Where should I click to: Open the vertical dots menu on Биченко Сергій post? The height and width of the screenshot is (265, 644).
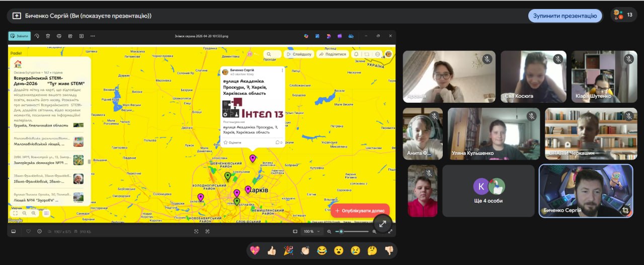282,71
